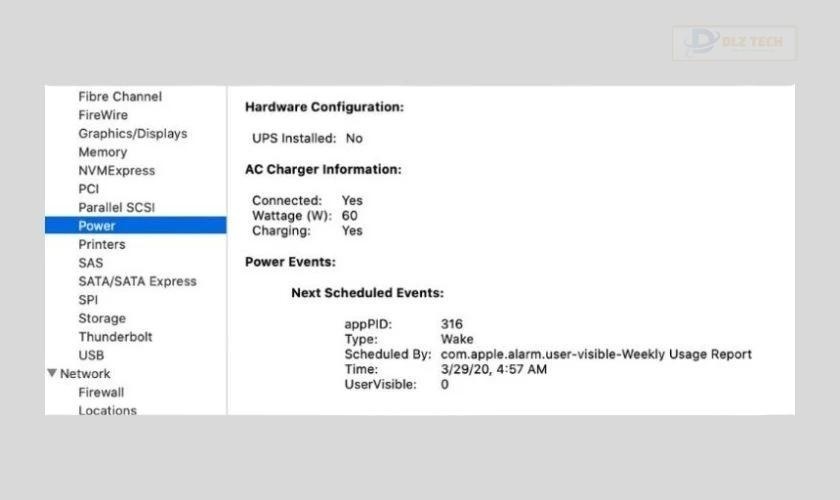The image size is (840, 500).
Task: Select Firewall under Network
Action: [101, 393]
